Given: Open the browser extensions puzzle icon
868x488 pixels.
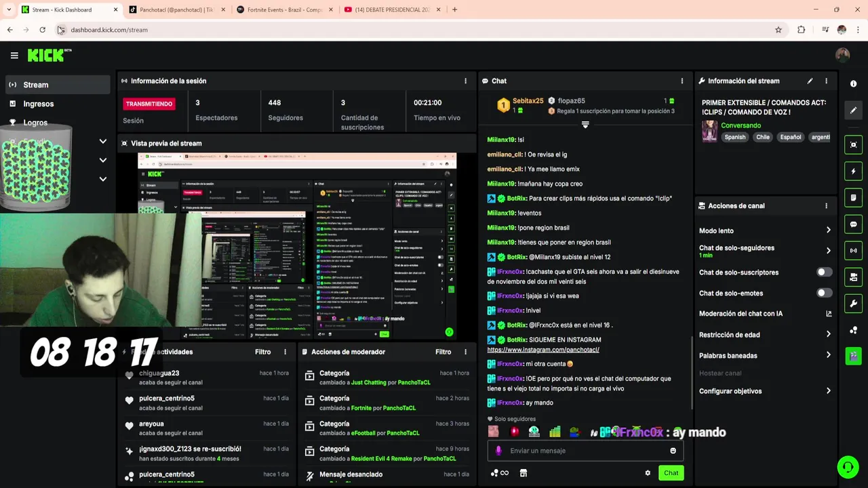Looking at the screenshot, I should [x=801, y=30].
